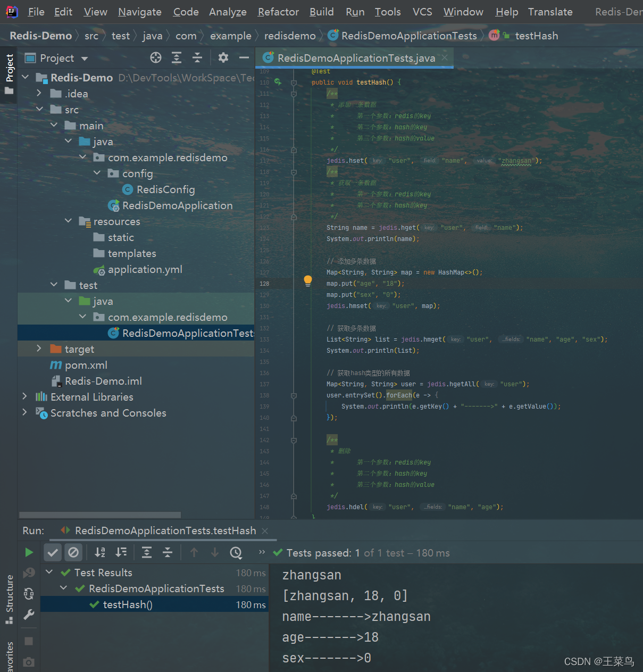Screen dimensions: 643x672
Task: Open the Translate menu
Action: pyautogui.click(x=550, y=12)
